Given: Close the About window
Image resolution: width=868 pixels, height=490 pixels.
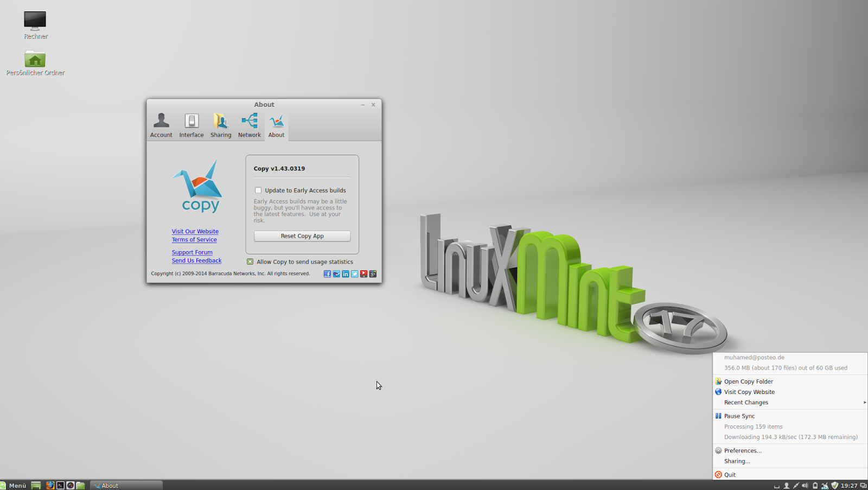Looking at the screenshot, I should click(x=373, y=105).
